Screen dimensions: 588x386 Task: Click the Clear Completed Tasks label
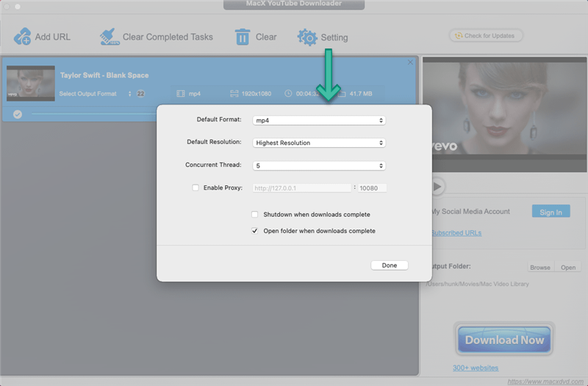[x=168, y=37]
